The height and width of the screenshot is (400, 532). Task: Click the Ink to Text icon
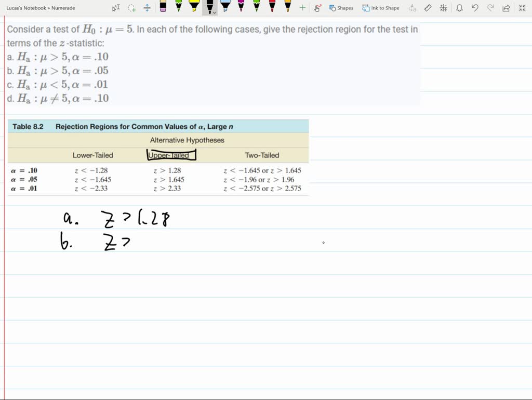pyautogui.click(x=413, y=8)
